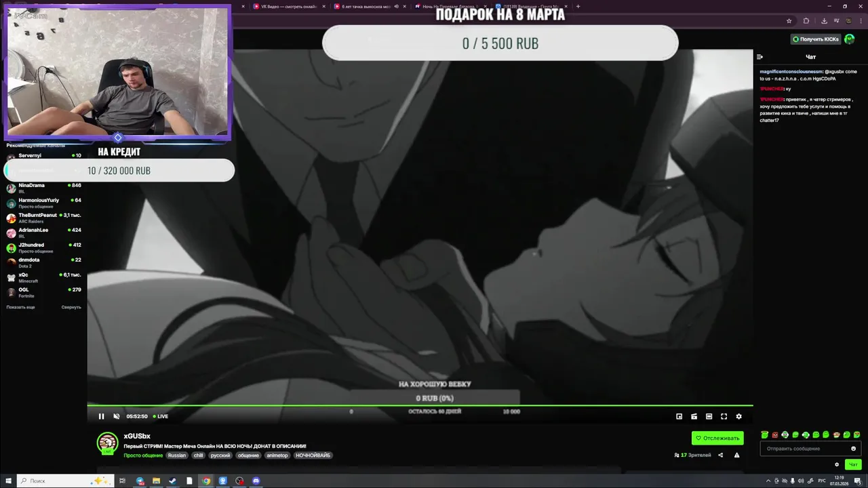Screen dimensions: 868x488
Task: Toggle theater mode in the player
Action: tap(709, 416)
